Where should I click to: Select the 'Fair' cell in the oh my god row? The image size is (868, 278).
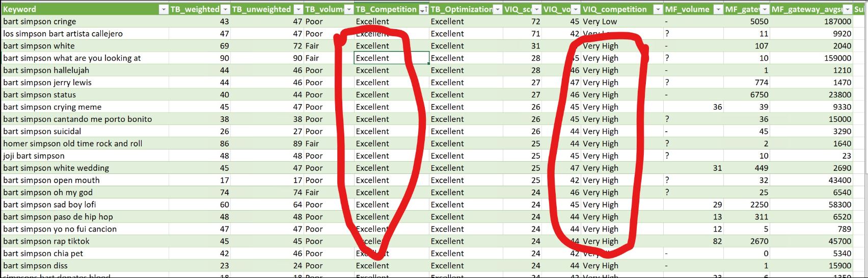pyautogui.click(x=329, y=193)
